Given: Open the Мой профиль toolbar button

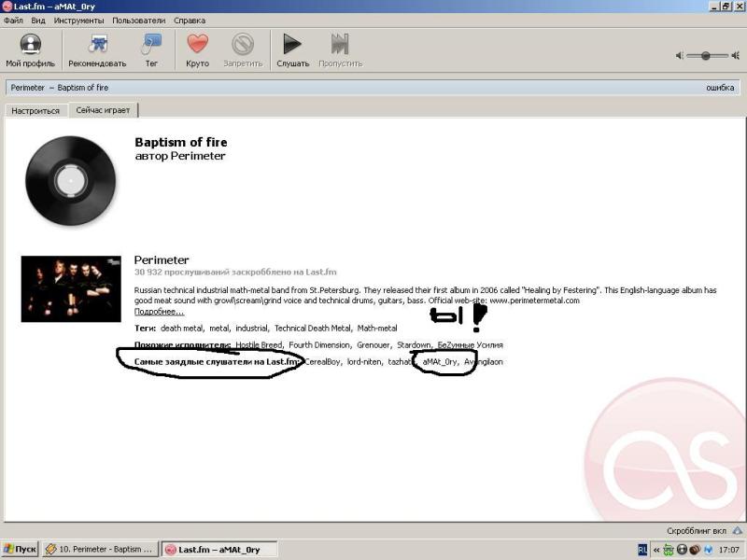Looking at the screenshot, I should [31, 50].
